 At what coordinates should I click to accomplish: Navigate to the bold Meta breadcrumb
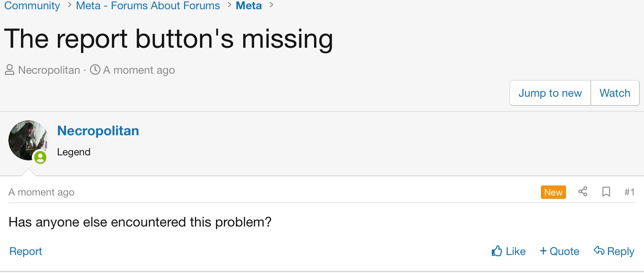249,6
